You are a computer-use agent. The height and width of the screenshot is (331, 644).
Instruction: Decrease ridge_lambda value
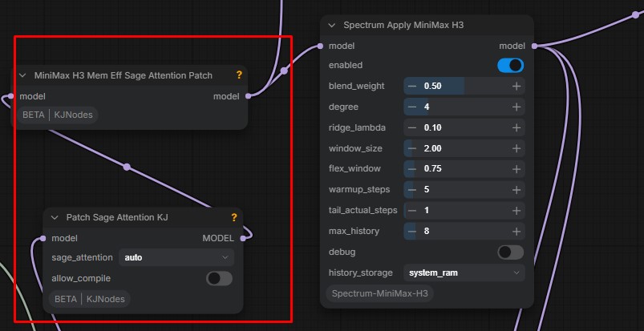[x=412, y=127]
